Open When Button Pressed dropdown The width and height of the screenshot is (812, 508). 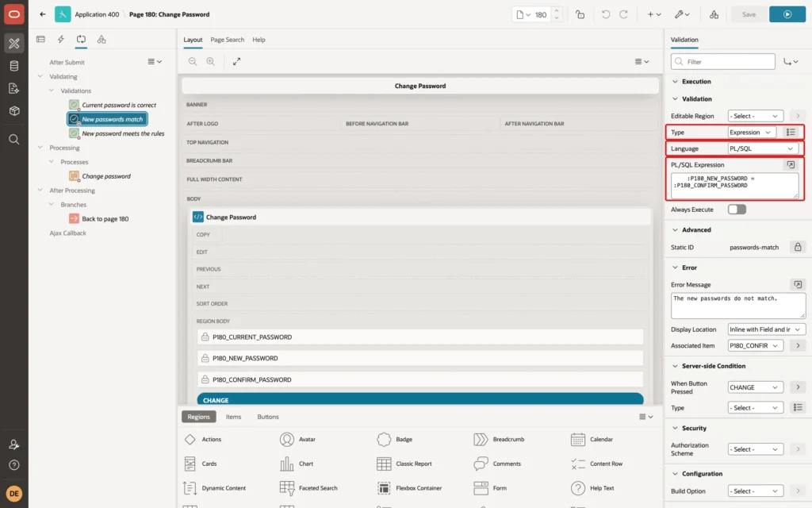755,387
